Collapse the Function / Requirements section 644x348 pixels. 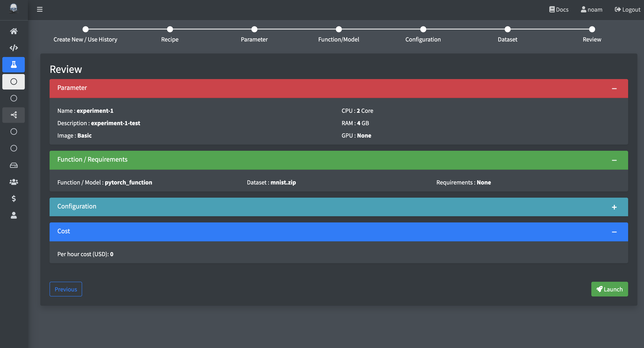pyautogui.click(x=614, y=160)
